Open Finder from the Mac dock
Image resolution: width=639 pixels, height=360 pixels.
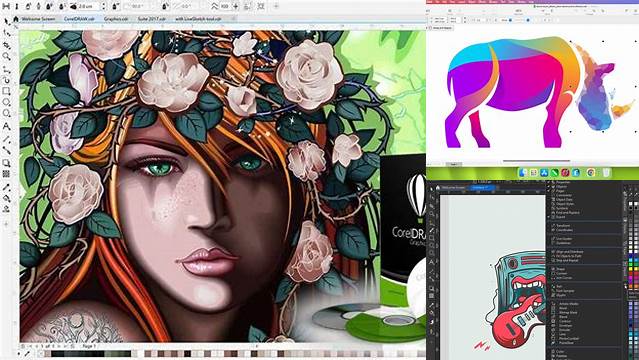click(x=523, y=173)
